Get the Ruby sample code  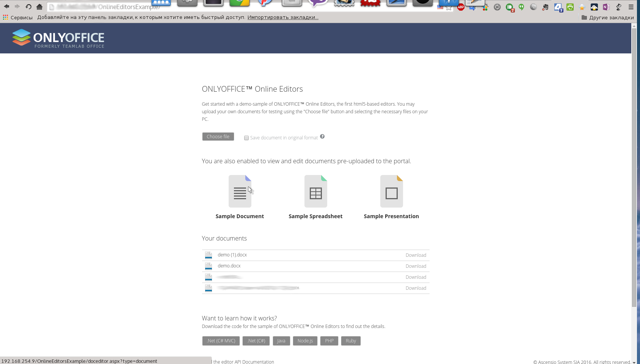(x=351, y=341)
